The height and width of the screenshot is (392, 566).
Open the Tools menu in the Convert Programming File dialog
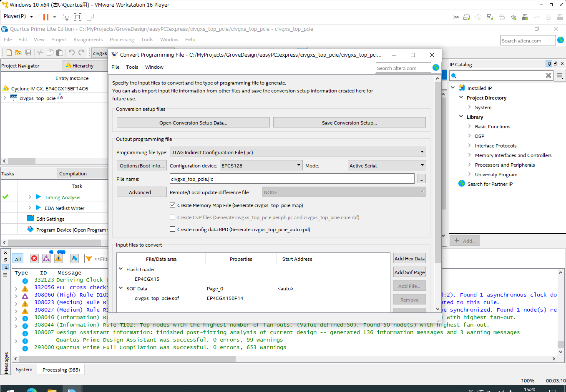coord(132,67)
